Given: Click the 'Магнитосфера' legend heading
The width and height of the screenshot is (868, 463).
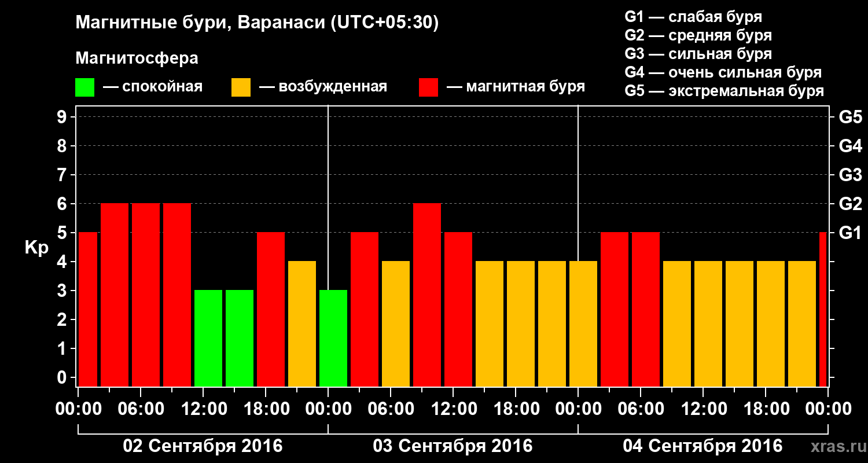Looking at the screenshot, I should pos(137,58).
